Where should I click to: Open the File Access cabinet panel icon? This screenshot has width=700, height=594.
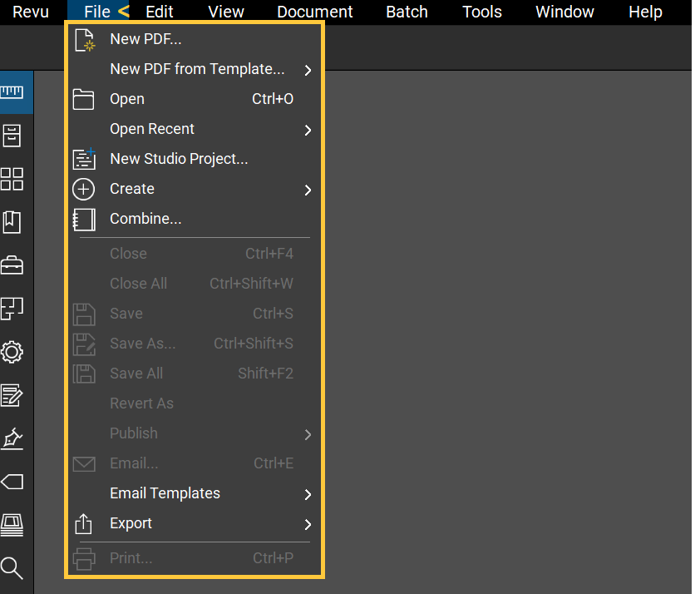(x=12, y=136)
